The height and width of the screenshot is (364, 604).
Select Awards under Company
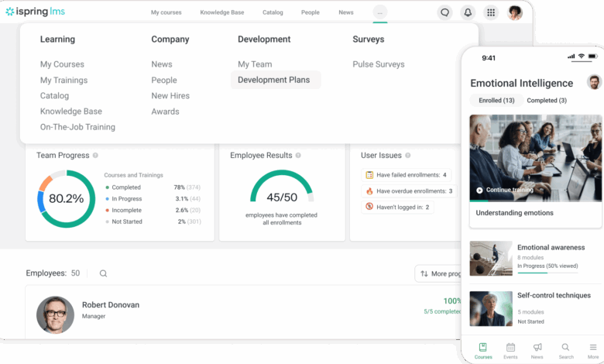point(165,112)
